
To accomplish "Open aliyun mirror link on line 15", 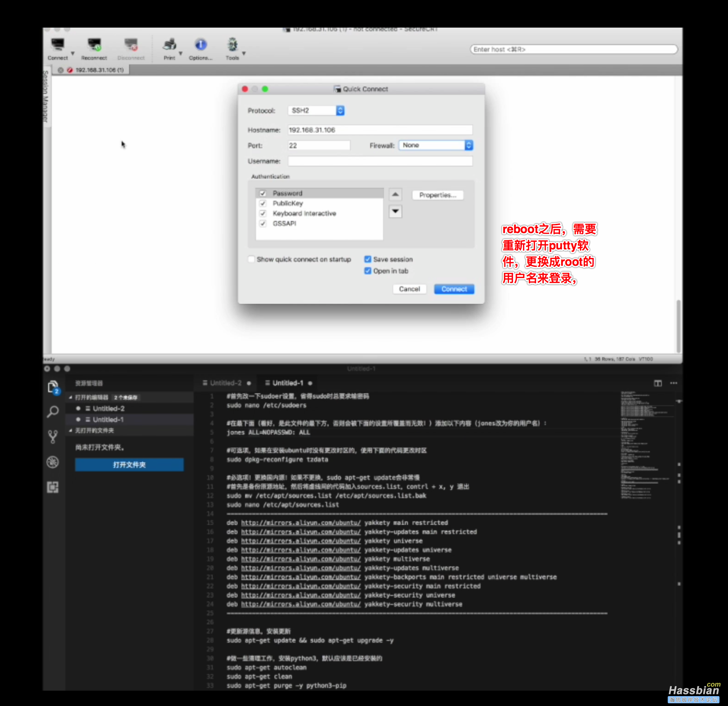I will pyautogui.click(x=301, y=523).
